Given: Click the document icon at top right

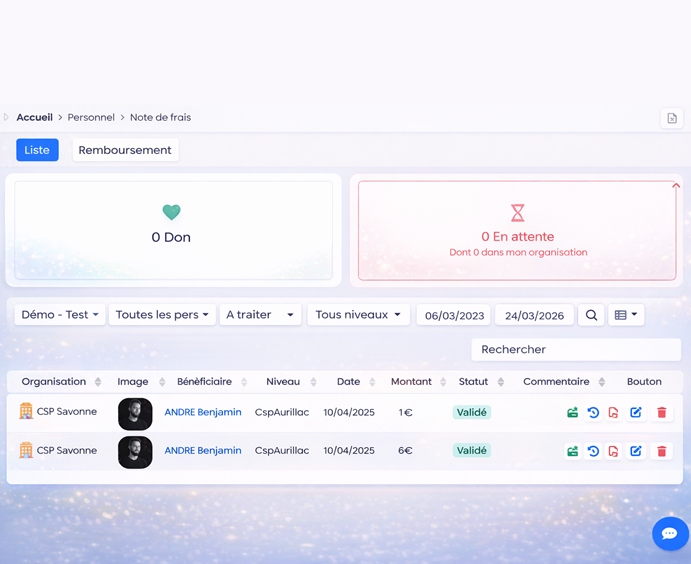Looking at the screenshot, I should pos(672,118).
